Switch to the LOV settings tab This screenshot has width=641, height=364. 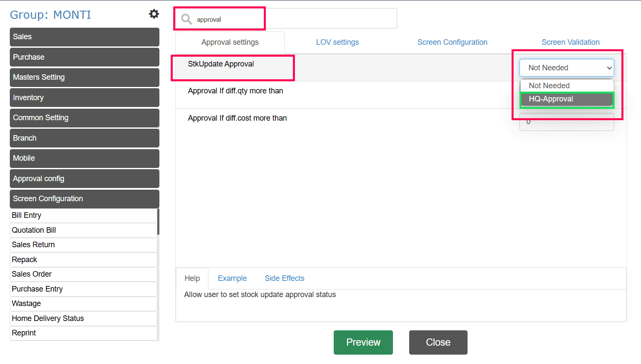(x=337, y=42)
